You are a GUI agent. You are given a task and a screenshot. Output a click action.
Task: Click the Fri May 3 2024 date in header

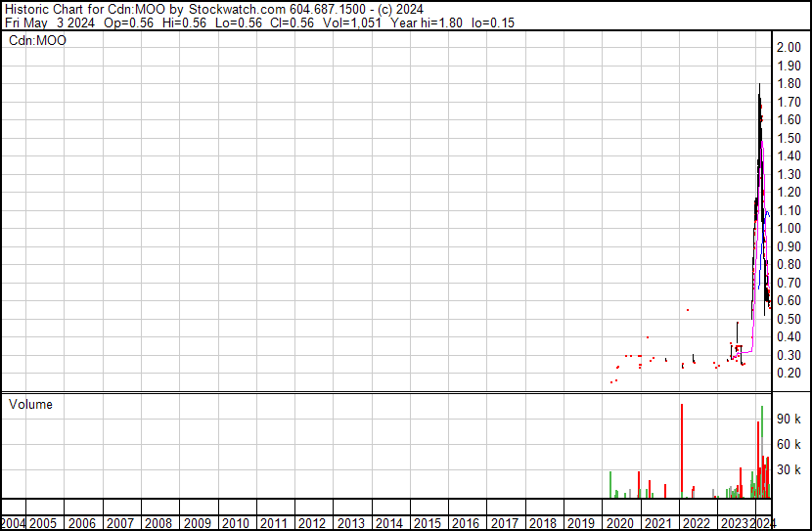50,22
